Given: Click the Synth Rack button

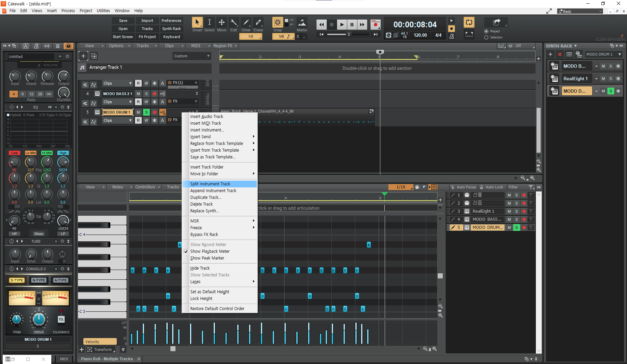Looking at the screenshot, I should 171,29.
